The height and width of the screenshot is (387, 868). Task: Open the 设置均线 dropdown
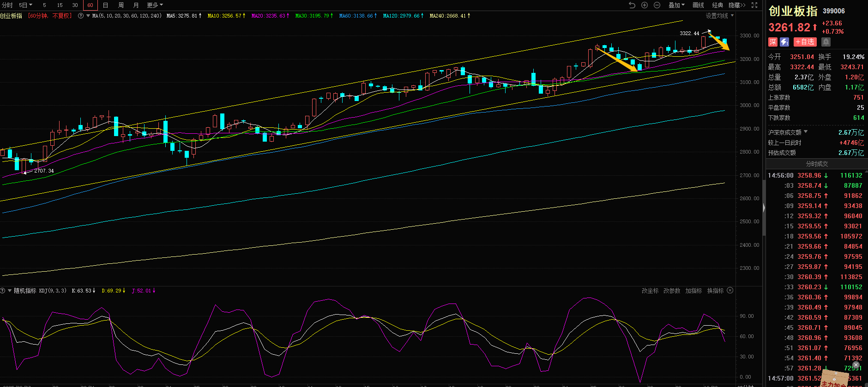pos(719,16)
